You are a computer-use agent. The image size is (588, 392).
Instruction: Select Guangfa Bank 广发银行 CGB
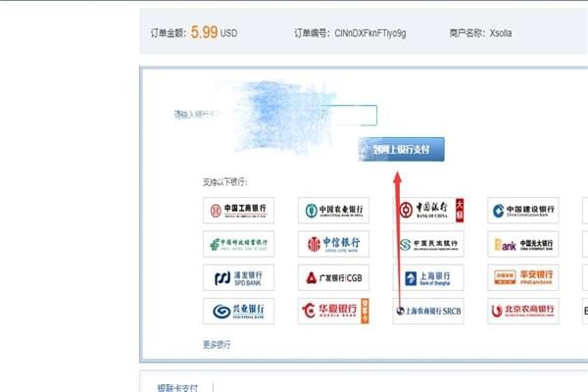pyautogui.click(x=334, y=277)
